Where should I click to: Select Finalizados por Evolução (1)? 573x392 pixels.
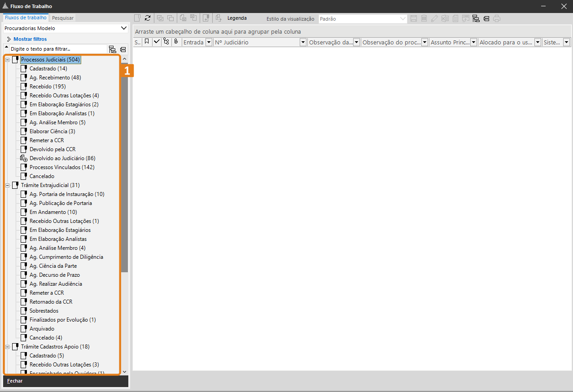pos(63,320)
